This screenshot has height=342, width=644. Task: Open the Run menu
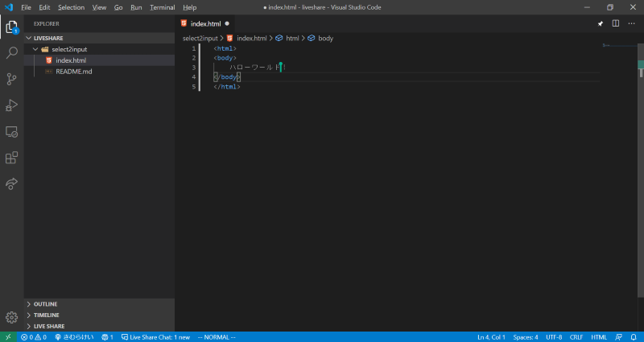tap(136, 7)
